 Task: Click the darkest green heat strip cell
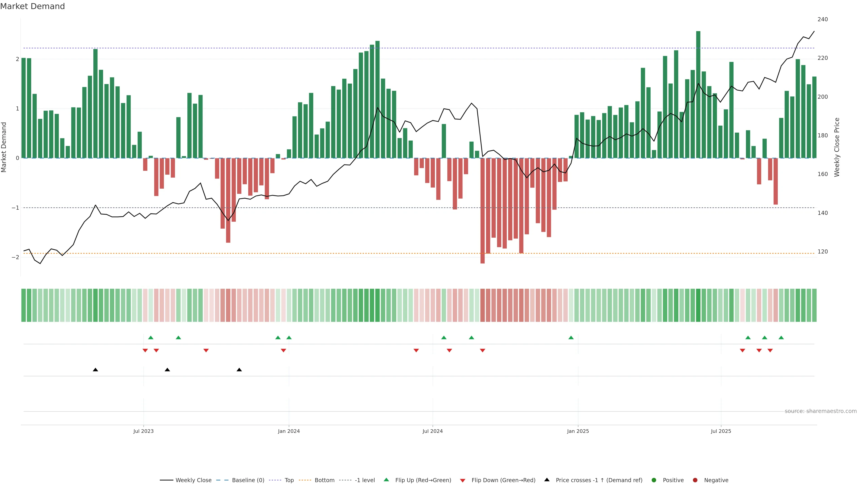coord(698,305)
